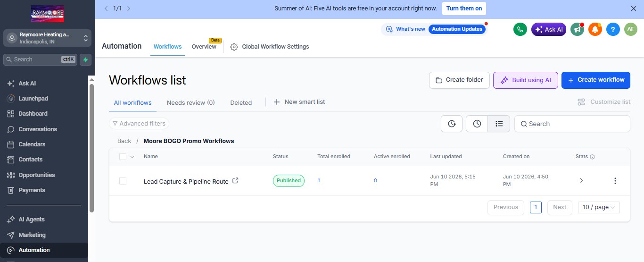Select the Needs review (0) tab
644x262 pixels.
pyautogui.click(x=191, y=102)
